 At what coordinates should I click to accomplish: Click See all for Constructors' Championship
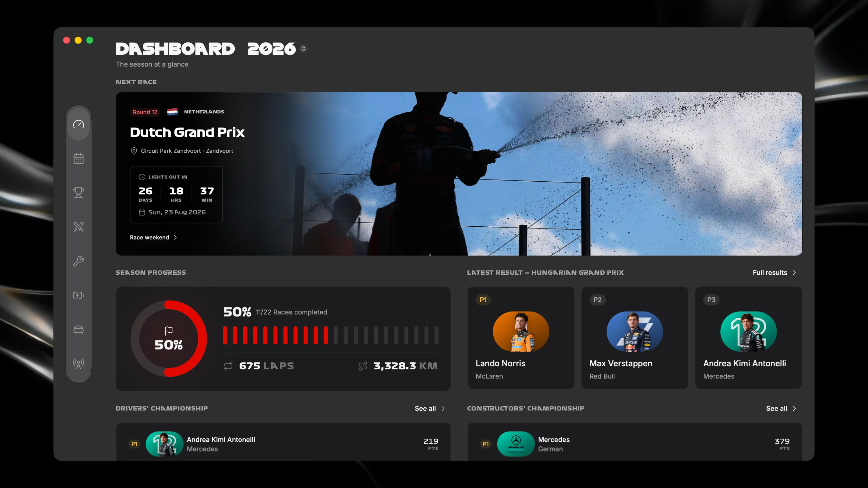tap(781, 408)
